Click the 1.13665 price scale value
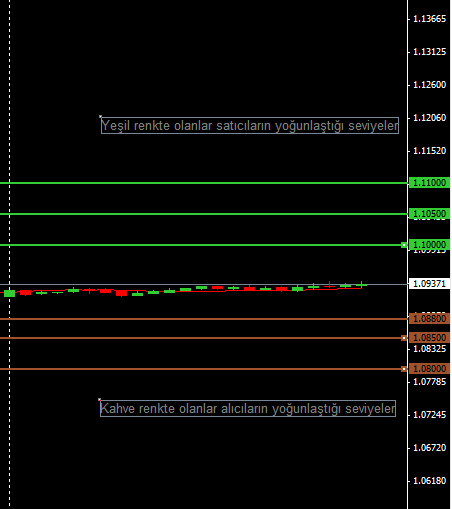The height and width of the screenshot is (509, 452). 429,19
